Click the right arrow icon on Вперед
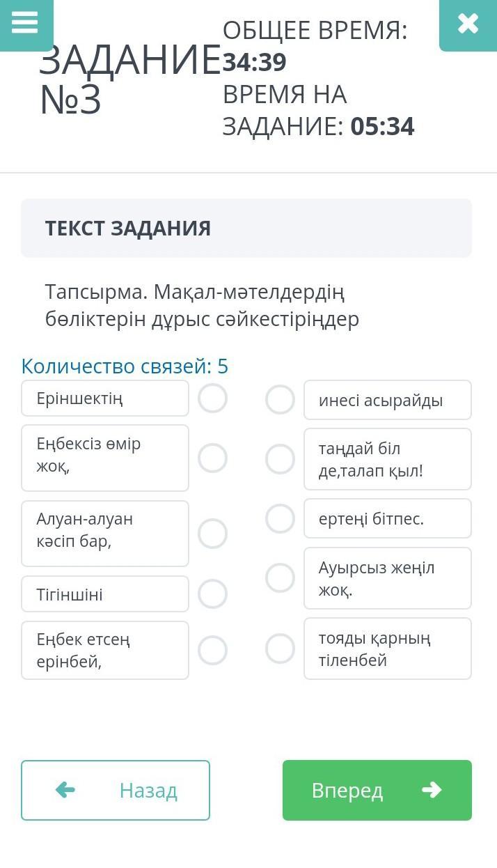497x868 pixels. tap(432, 789)
